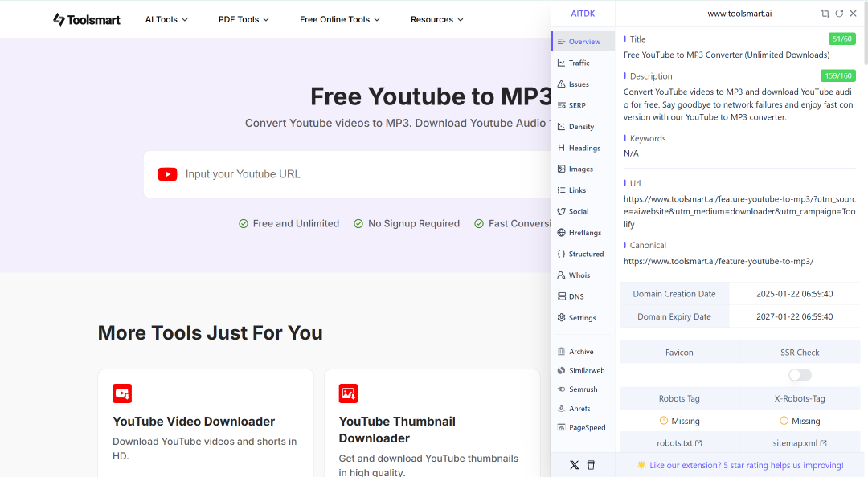
Task: Click the refresh icon in AITDK header
Action: 839,14
